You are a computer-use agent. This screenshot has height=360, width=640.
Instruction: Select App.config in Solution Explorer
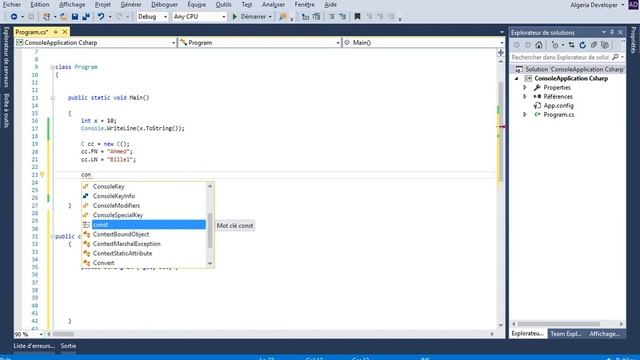(x=558, y=106)
